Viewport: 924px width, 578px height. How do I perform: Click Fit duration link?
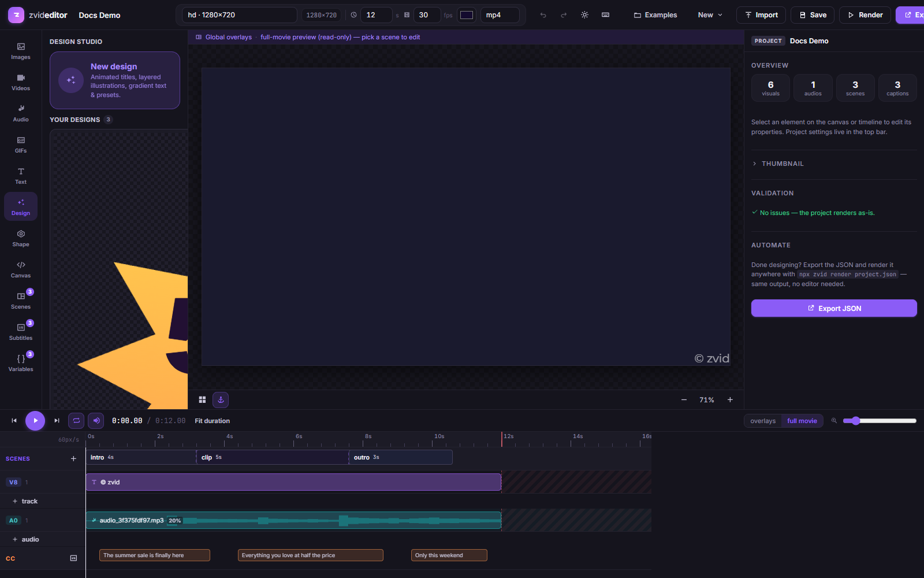(x=213, y=421)
